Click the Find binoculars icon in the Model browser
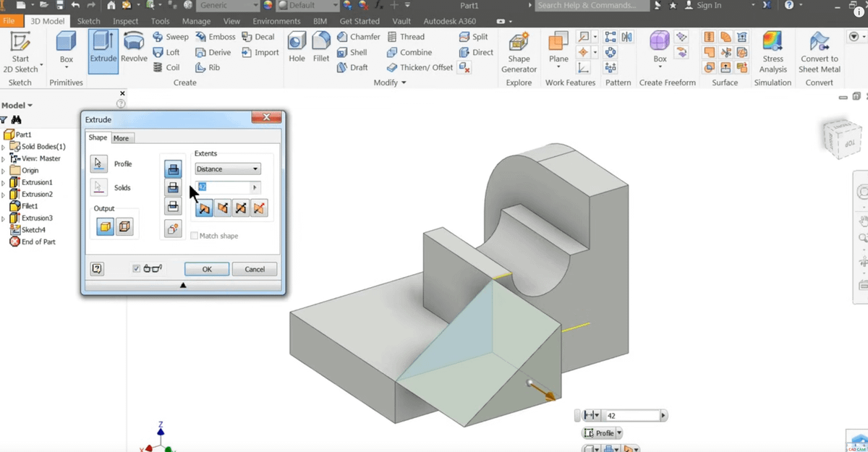Screen dimensions: 868x452 pos(17,119)
